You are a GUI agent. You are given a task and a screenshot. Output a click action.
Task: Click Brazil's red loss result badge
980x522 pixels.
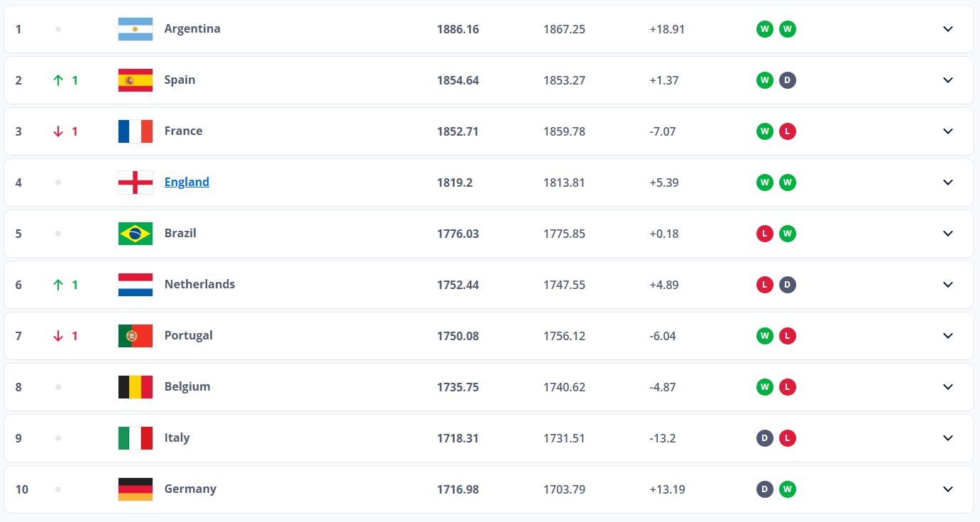(764, 234)
